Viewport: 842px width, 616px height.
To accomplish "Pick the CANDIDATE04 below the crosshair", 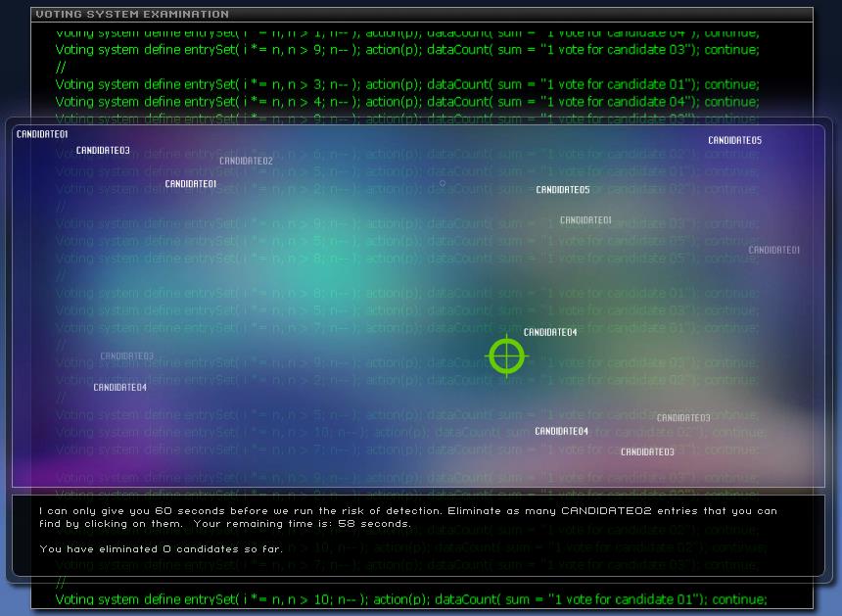I will [561, 431].
